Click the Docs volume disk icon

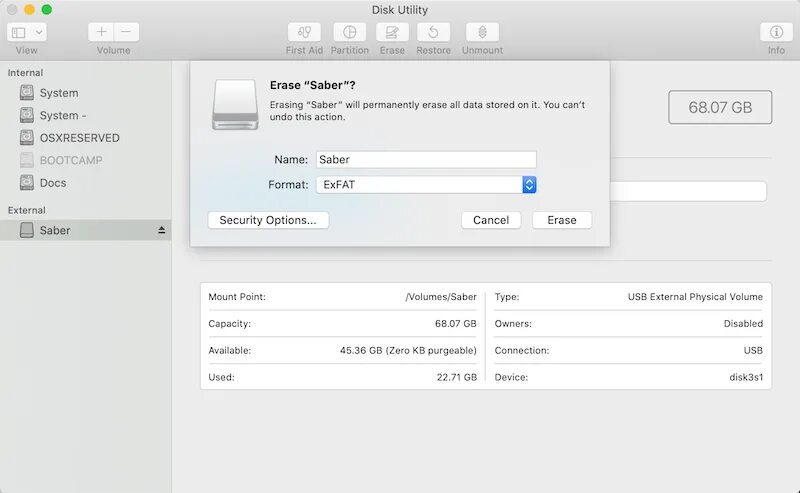click(27, 182)
